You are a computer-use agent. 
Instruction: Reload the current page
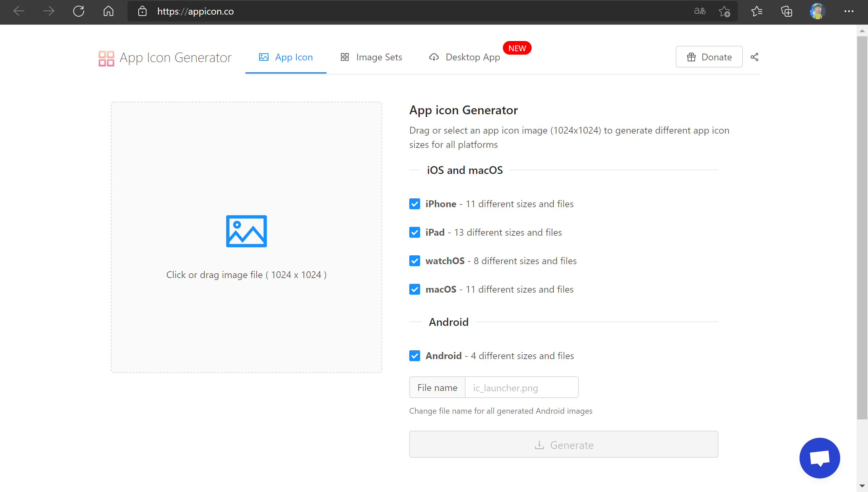(79, 11)
